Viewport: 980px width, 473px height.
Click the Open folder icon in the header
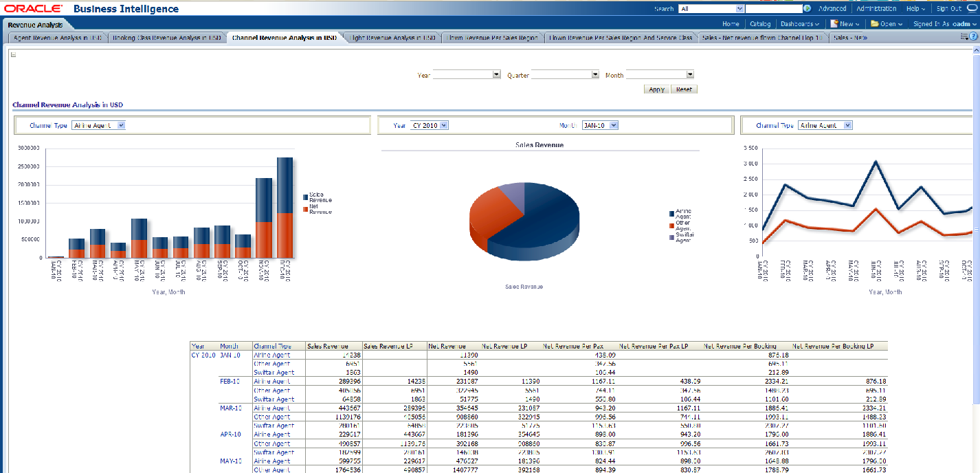click(874, 23)
